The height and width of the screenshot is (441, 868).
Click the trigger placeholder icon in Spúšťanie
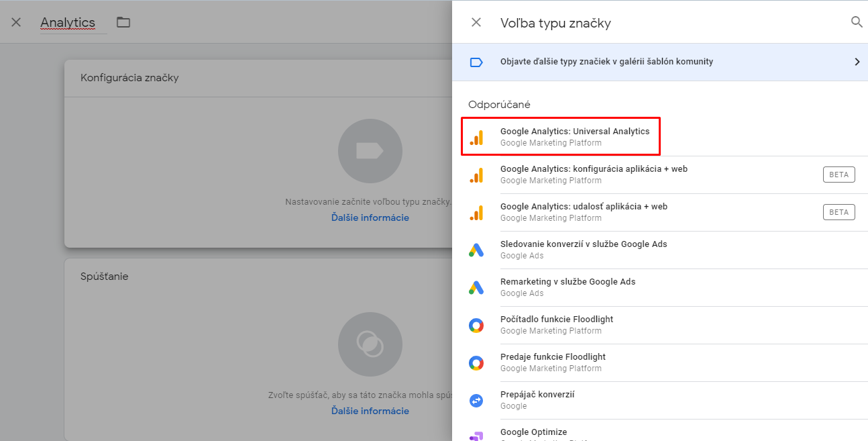tap(370, 345)
